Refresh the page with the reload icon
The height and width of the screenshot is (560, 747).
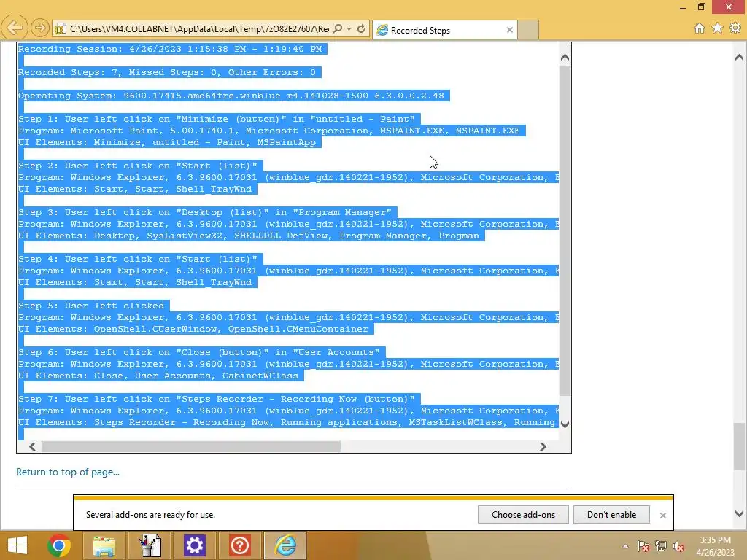(361, 29)
